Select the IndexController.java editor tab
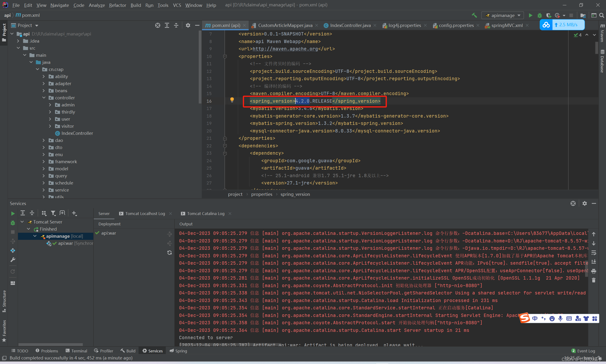This screenshot has height=364, width=606. [x=349, y=26]
